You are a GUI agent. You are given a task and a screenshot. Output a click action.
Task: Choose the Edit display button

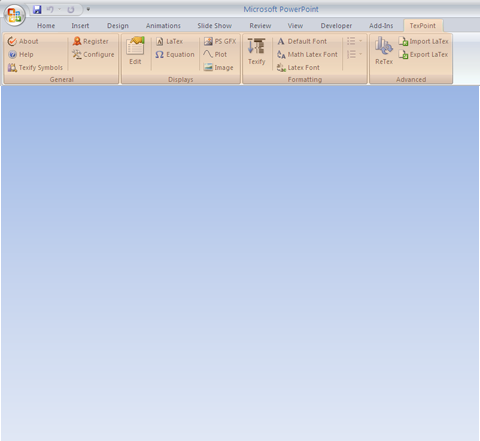[x=135, y=51]
